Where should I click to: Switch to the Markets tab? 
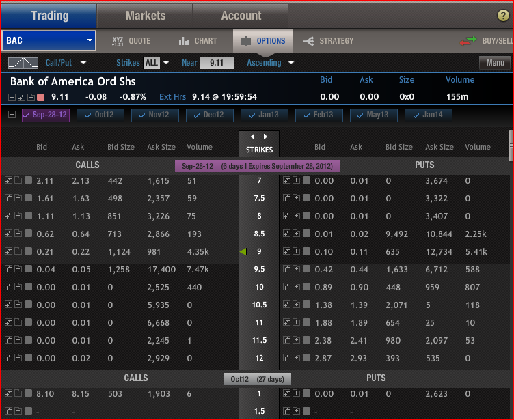point(145,16)
